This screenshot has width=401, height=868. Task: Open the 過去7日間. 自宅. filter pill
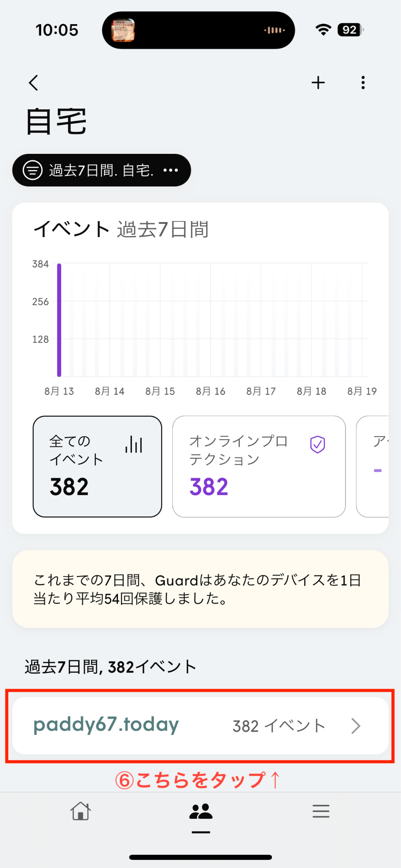(101, 170)
